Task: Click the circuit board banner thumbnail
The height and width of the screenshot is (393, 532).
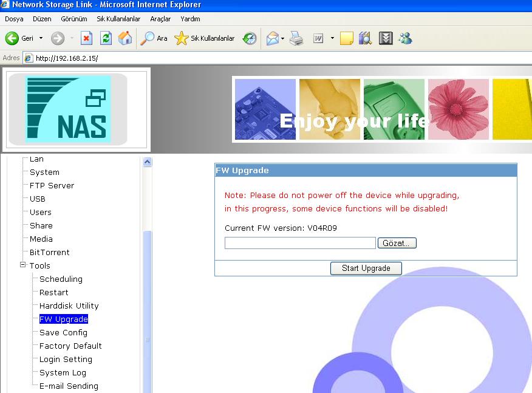Action: point(265,109)
